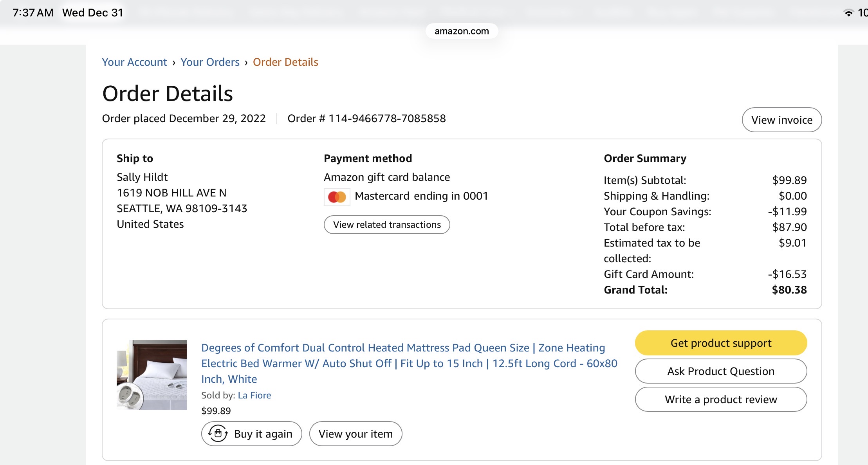Image resolution: width=868 pixels, height=465 pixels.
Task: Click Write a product review
Action: 721,399
